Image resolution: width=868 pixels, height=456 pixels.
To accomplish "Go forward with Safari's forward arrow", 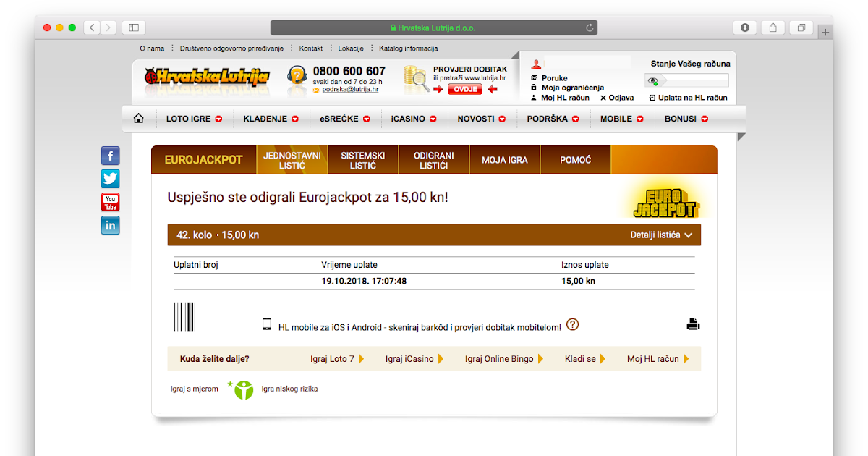I will pos(109,28).
